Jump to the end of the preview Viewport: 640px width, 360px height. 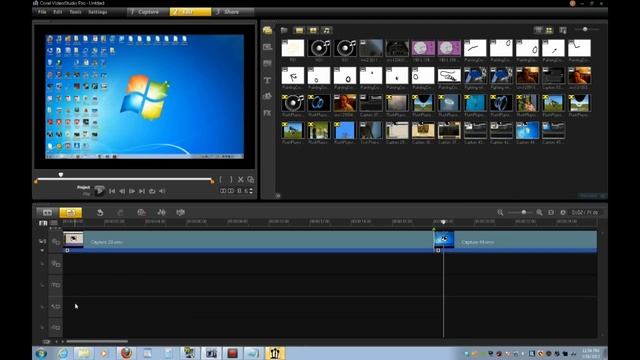[x=142, y=191]
